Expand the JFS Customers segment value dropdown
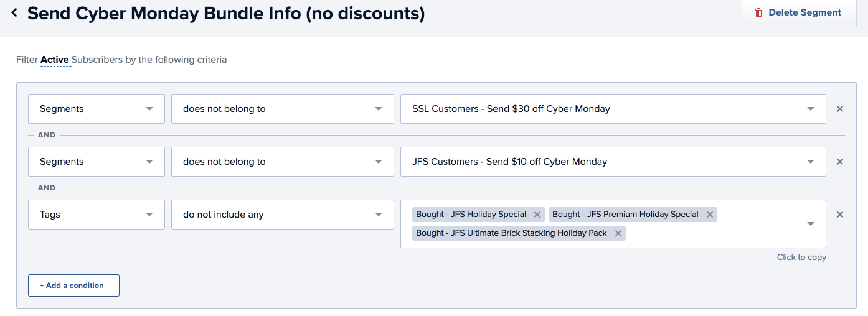Image resolution: width=868 pixels, height=316 pixels. pos(810,162)
